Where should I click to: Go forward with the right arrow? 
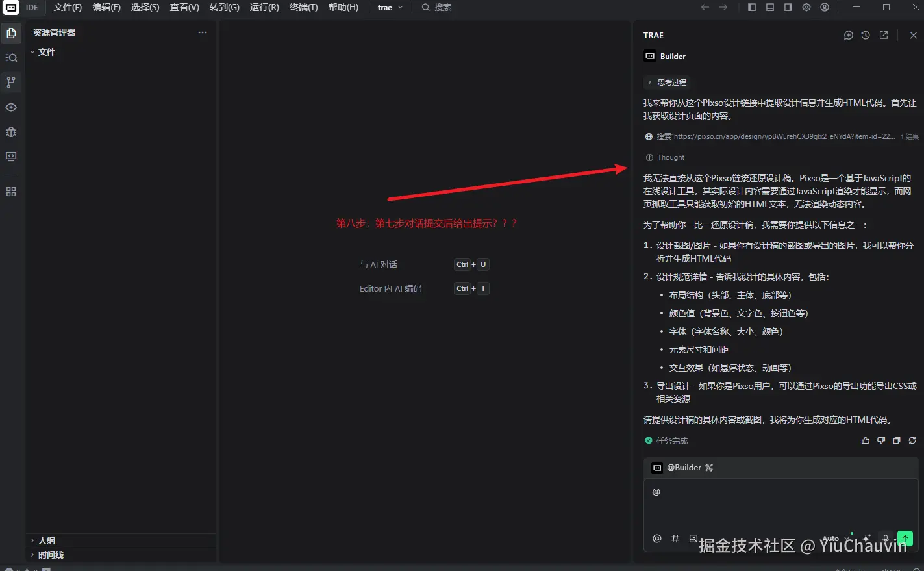(723, 7)
